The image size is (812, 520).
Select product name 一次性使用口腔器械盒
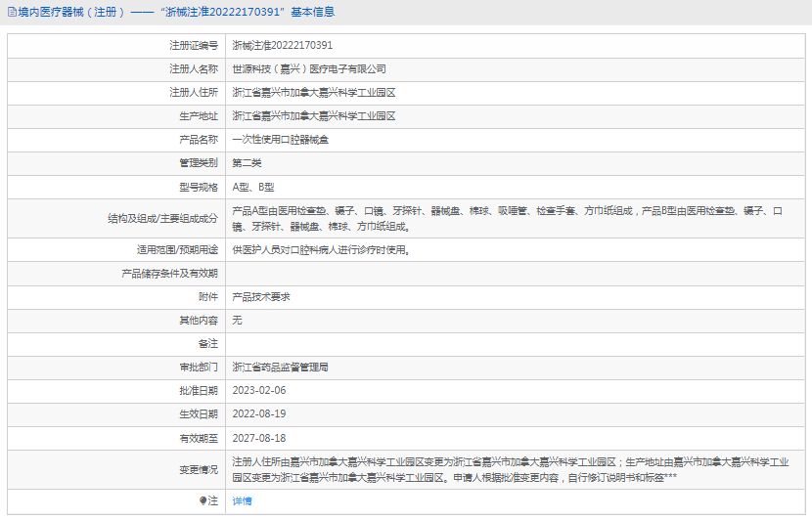tap(280, 140)
